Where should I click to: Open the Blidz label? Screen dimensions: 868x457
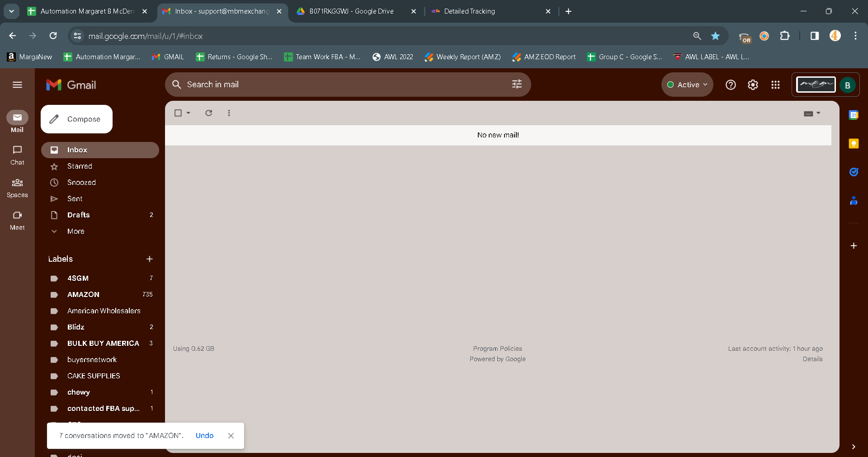pos(100,327)
